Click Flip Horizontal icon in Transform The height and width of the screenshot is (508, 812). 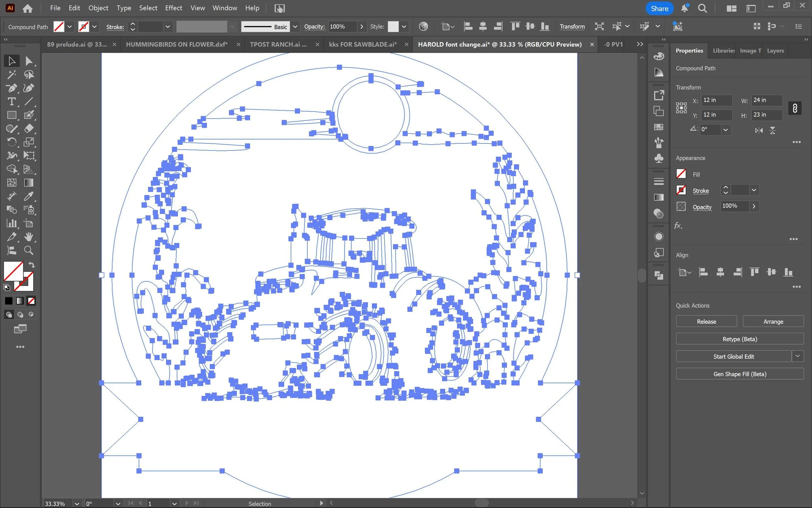pos(759,130)
